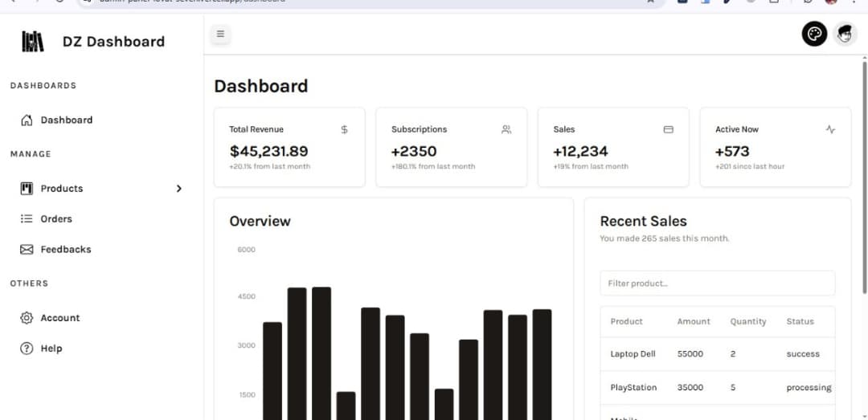
Task: Click the Help question mark icon
Action: (27, 349)
